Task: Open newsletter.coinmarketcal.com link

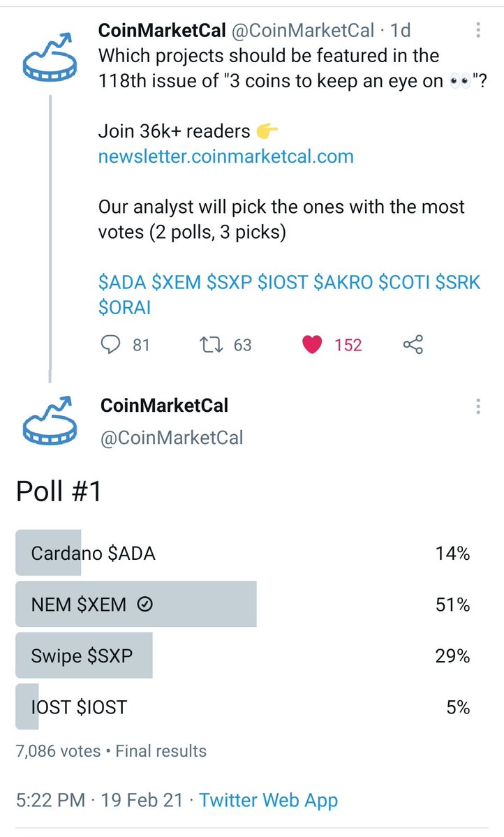Action: pos(226,156)
